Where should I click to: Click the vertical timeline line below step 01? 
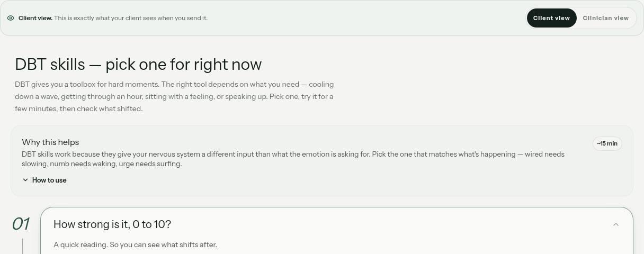tap(22, 246)
